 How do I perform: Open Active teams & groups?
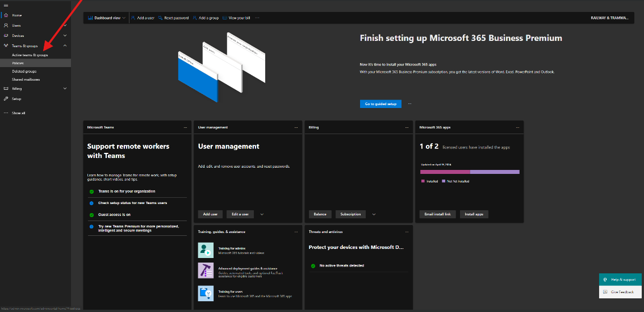click(30, 55)
